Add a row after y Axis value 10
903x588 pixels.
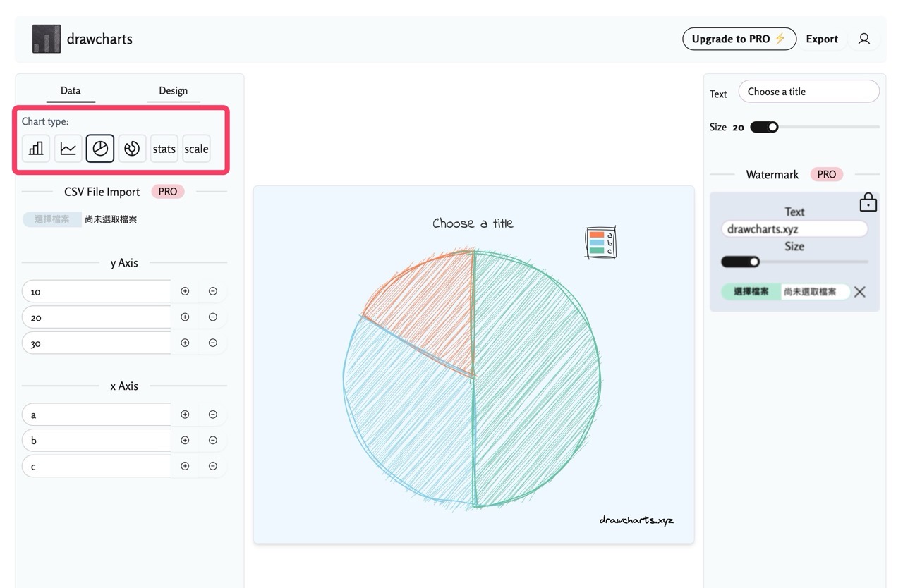tap(185, 291)
